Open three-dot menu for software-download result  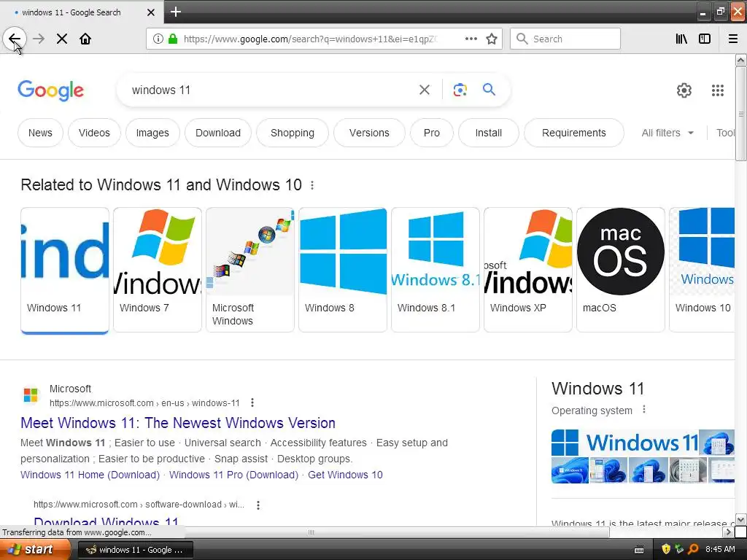tap(258, 505)
